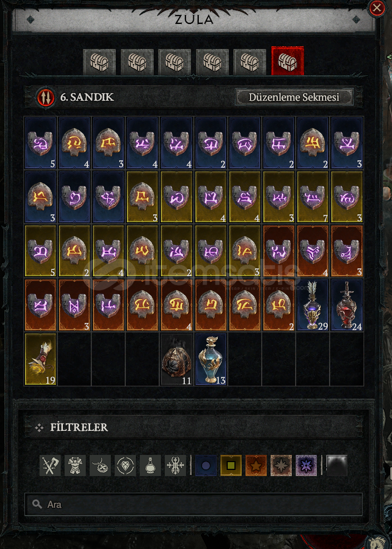Select the active red sixth chest tab
This screenshot has height=549, width=392.
coord(288,61)
